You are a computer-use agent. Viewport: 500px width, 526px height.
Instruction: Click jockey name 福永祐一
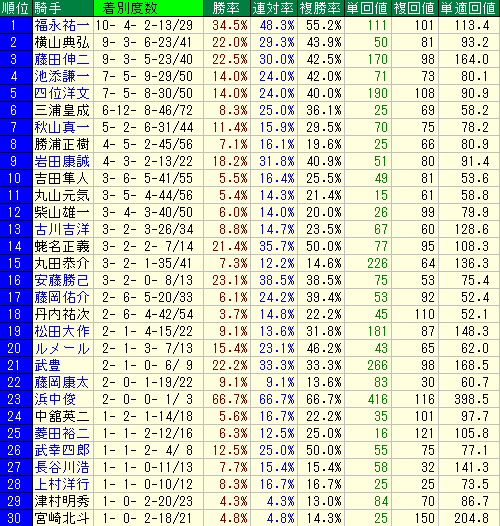(x=62, y=25)
